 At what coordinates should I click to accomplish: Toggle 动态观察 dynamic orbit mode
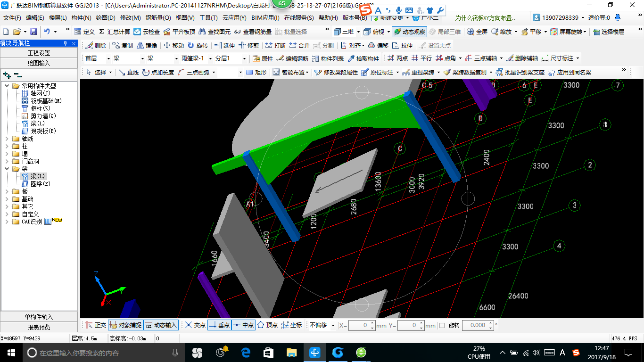tap(409, 32)
